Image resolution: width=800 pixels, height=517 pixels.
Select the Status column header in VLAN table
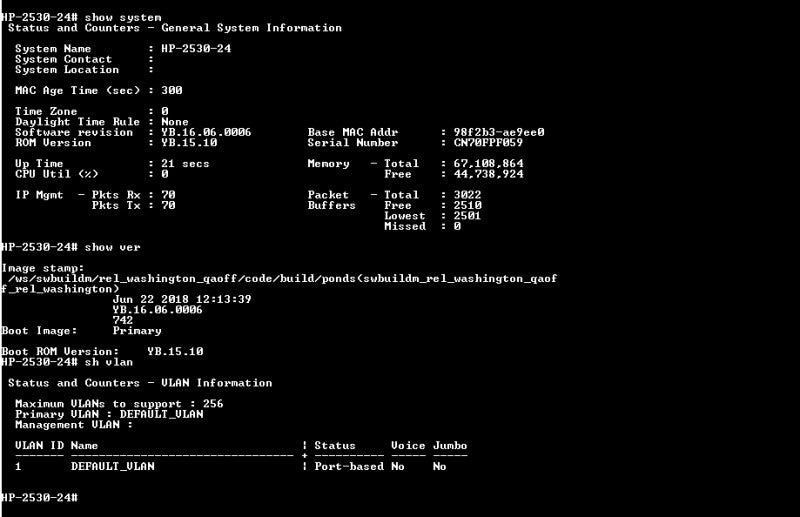point(335,446)
